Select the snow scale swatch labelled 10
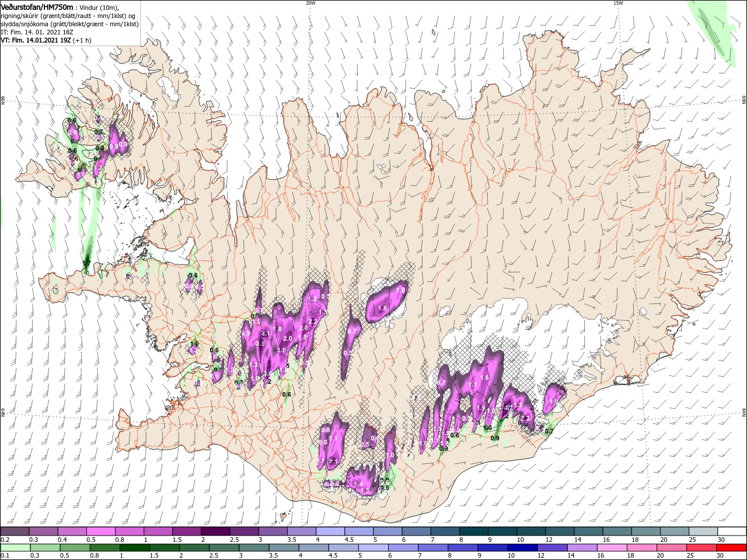This screenshot has height=560, width=747. pyautogui.click(x=532, y=531)
